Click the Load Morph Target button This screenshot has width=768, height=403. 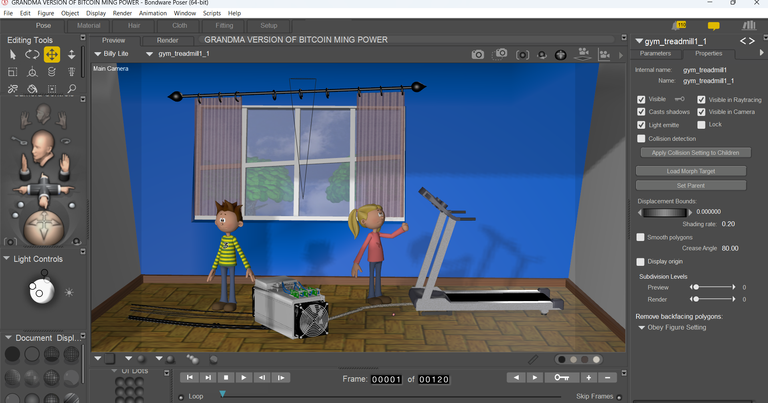pos(691,171)
